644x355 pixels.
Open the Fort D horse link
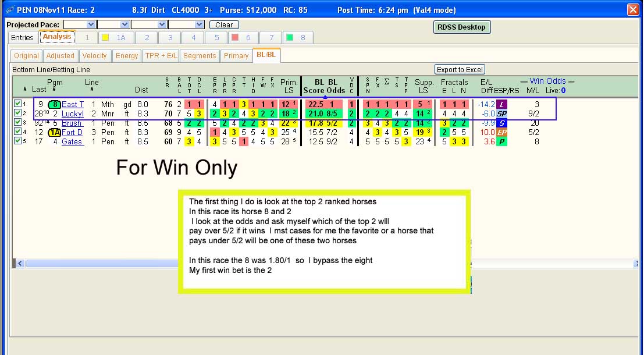click(72, 132)
